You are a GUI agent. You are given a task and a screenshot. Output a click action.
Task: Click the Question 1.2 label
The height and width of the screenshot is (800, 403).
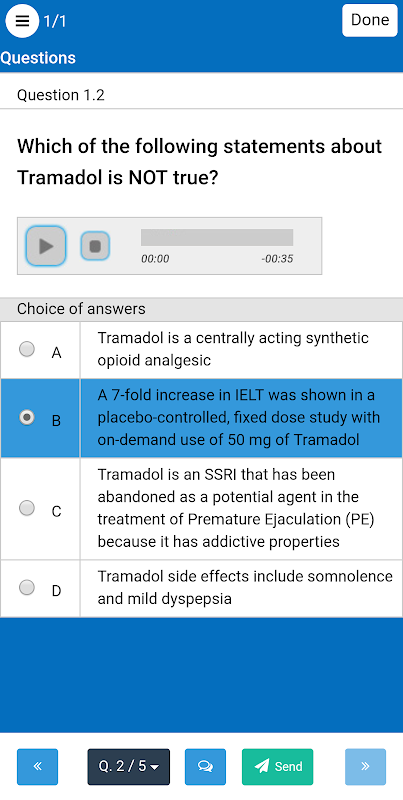coord(61,95)
